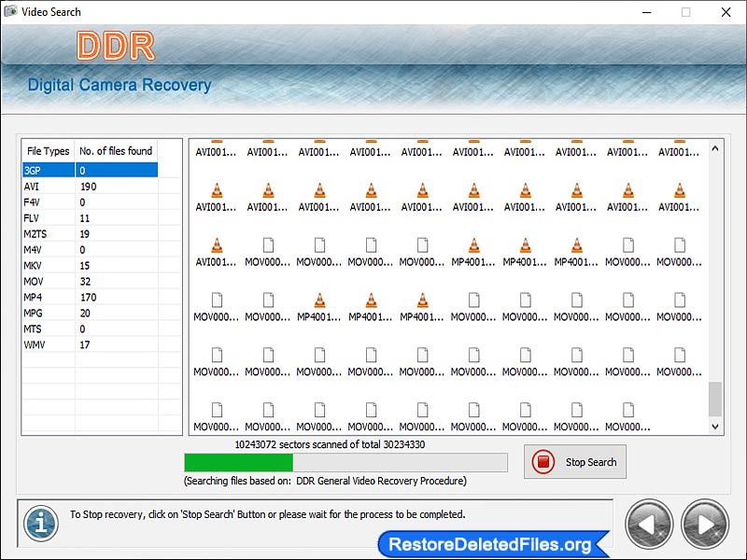Click the DDR logo in the banner
The image size is (747, 560).
point(116,46)
